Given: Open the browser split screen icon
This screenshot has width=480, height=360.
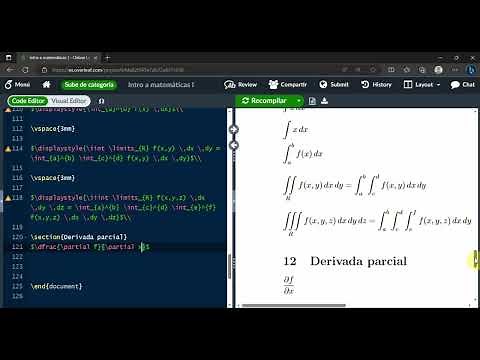Looking at the screenshot, I should click(391, 70).
